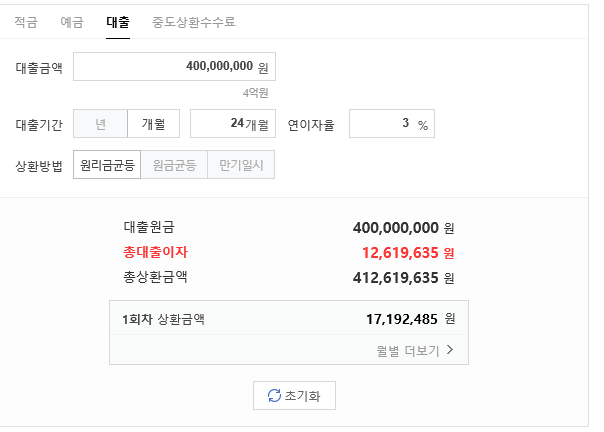Click the 4억원 helper text
604x432 pixels.
pyautogui.click(x=256, y=93)
